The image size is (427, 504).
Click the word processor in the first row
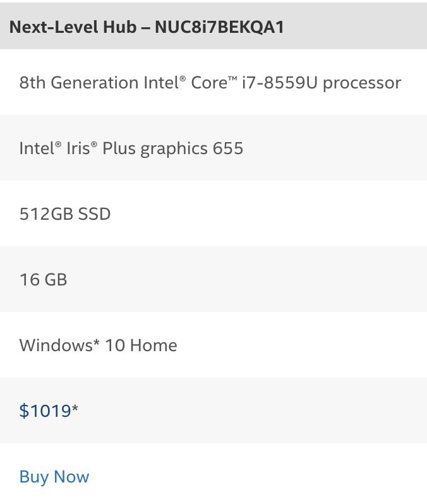coord(362,83)
